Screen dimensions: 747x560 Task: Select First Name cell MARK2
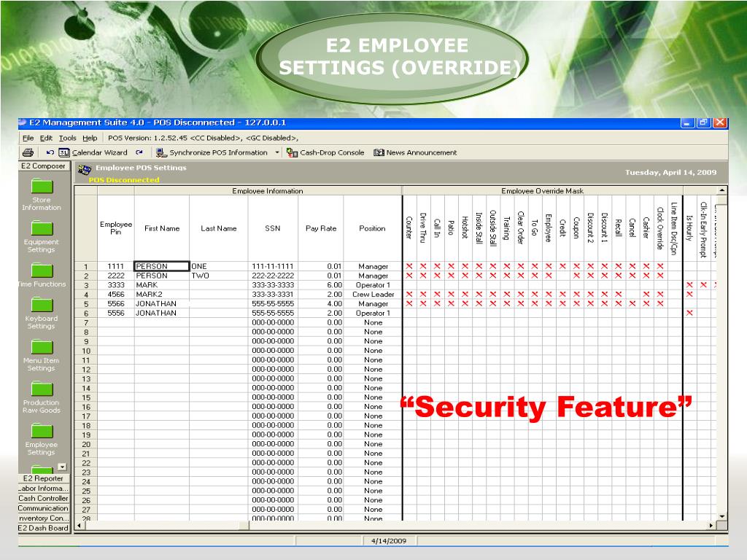click(x=162, y=295)
